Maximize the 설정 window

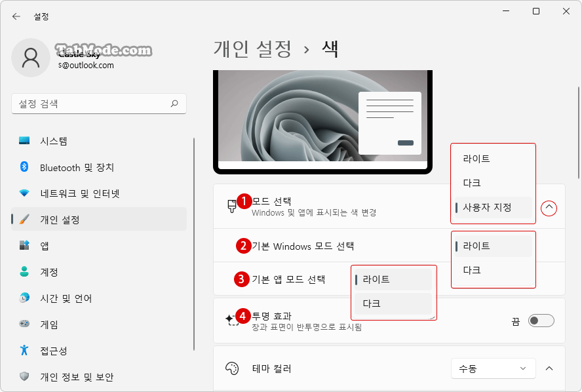(x=536, y=11)
